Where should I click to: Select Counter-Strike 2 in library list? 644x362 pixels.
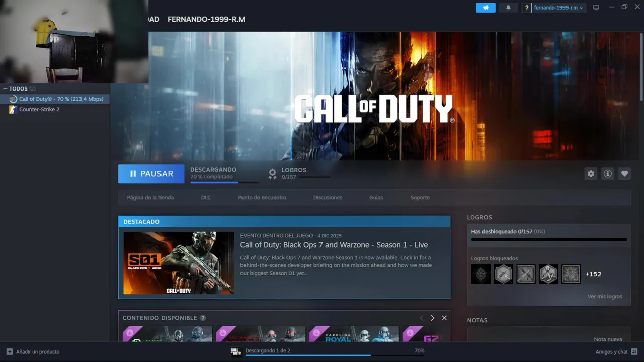[x=55, y=109]
